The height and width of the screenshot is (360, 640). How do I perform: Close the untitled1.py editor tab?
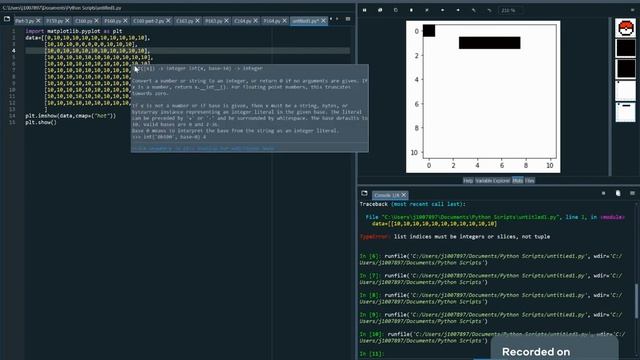[323, 20]
